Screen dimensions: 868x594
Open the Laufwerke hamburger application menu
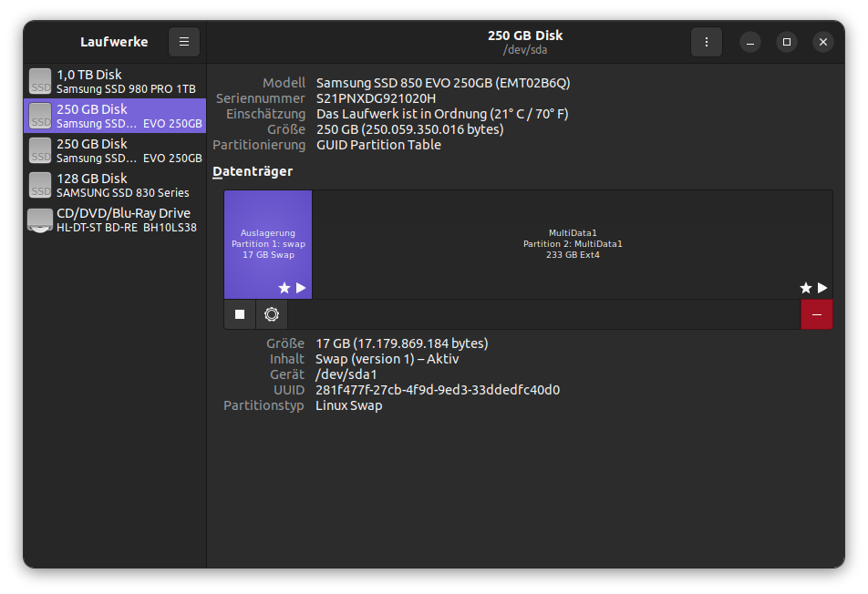point(183,42)
